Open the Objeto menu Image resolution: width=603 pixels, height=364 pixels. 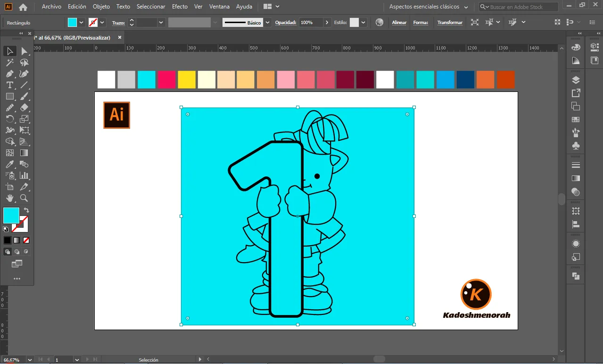101,7
